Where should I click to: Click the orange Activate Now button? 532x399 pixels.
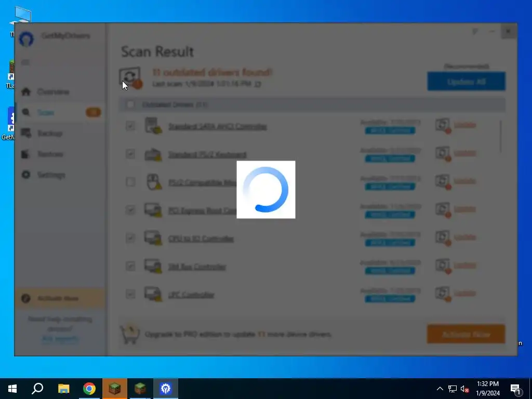point(466,334)
